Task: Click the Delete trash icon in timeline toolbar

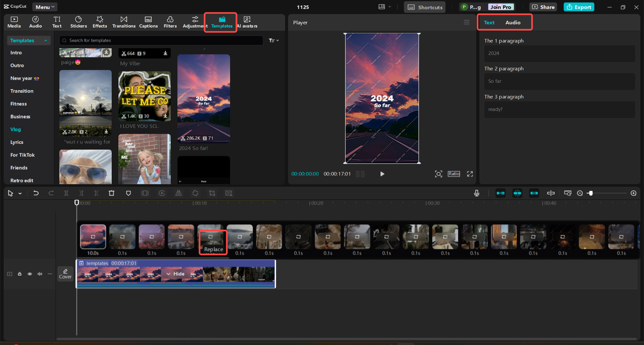Action: click(x=112, y=193)
